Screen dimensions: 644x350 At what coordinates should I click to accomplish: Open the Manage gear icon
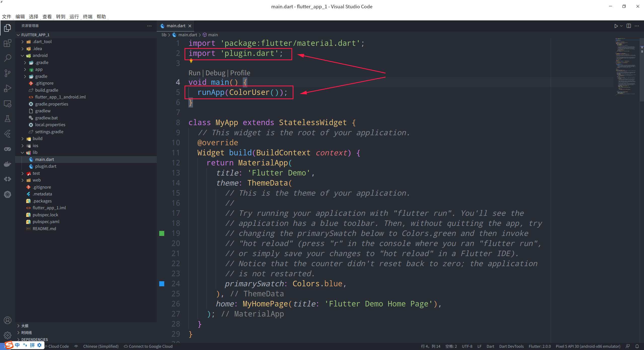pyautogui.click(x=8, y=335)
